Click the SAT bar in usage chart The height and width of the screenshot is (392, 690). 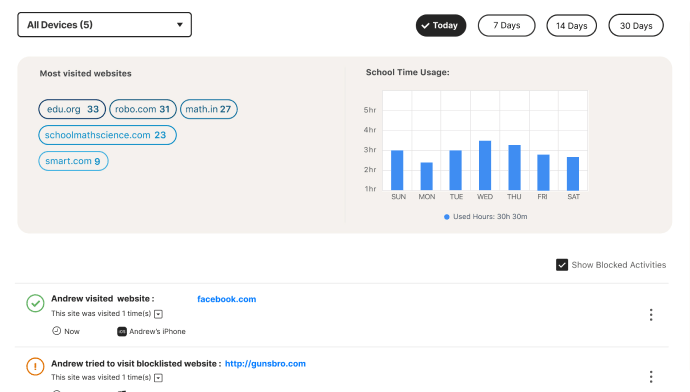click(573, 174)
